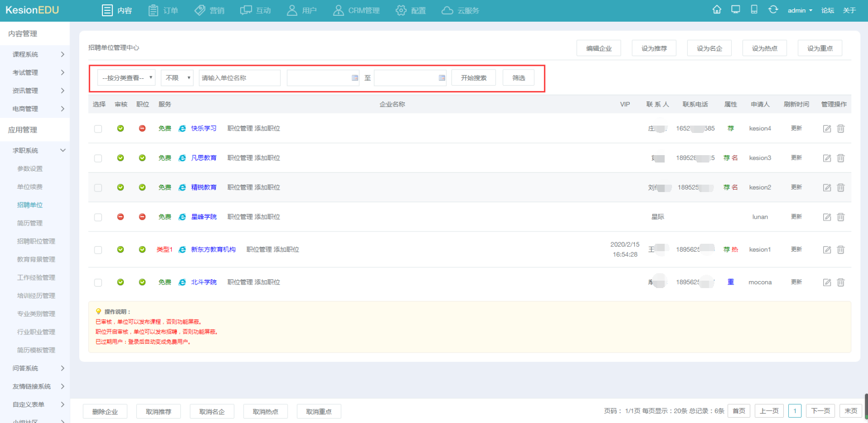
Task: Open the edit icon for 新东方教育机构 row
Action: click(x=827, y=250)
